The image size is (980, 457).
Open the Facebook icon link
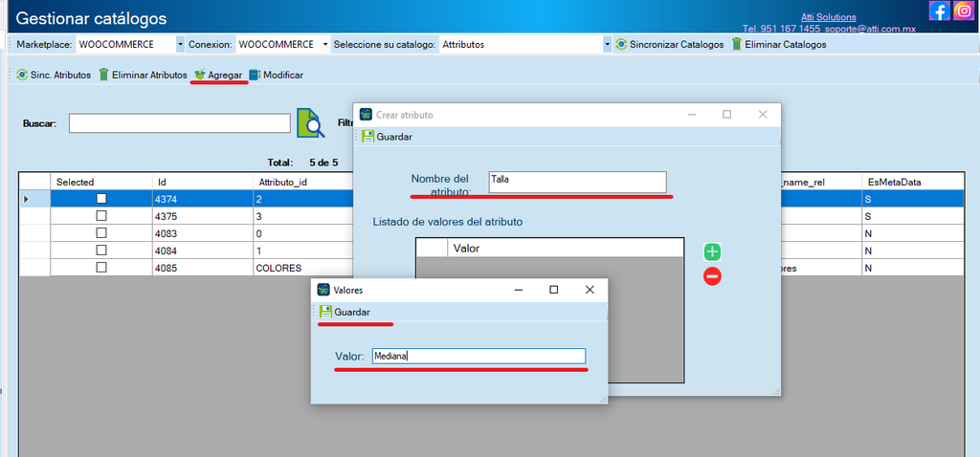tap(940, 11)
